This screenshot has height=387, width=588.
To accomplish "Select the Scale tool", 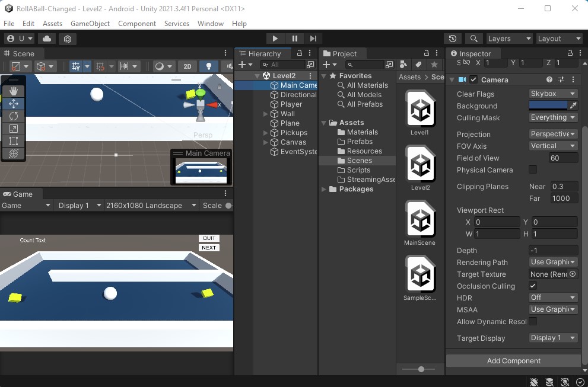I will point(14,129).
